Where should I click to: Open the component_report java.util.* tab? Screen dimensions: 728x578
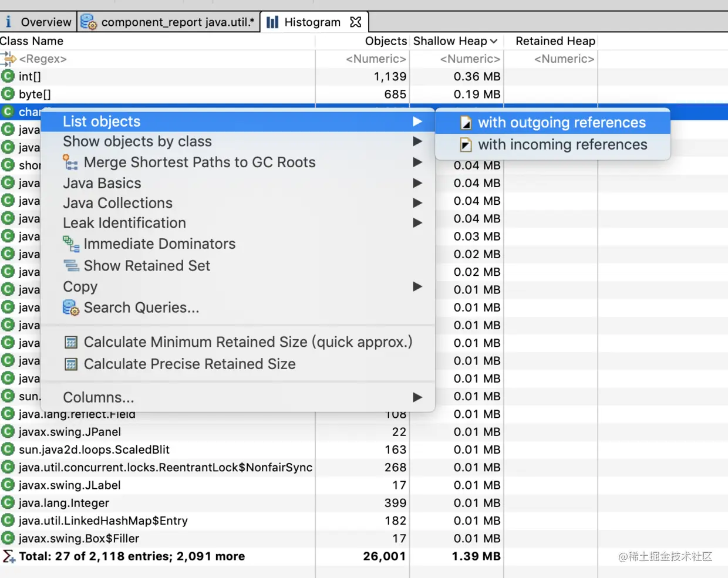[168, 22]
